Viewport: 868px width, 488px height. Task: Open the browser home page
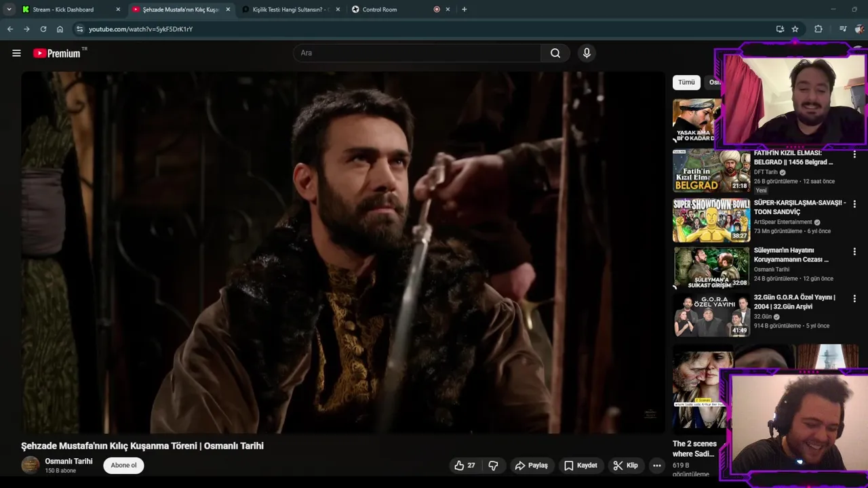pos(60,29)
